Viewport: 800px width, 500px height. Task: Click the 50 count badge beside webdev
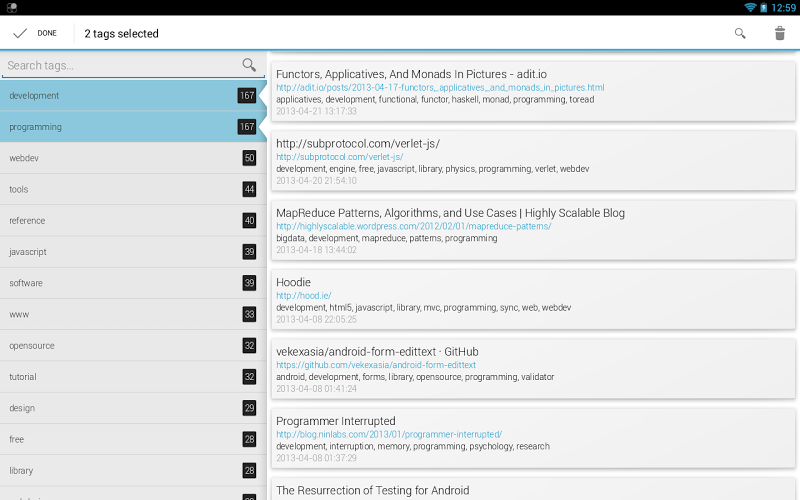click(249, 158)
